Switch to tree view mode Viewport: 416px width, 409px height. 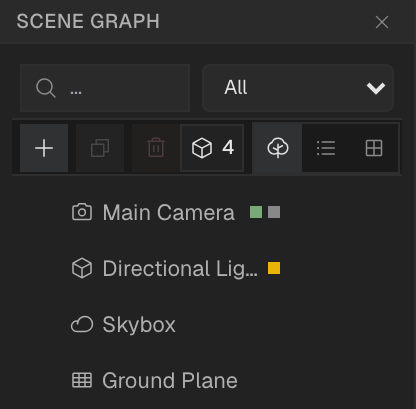277,148
